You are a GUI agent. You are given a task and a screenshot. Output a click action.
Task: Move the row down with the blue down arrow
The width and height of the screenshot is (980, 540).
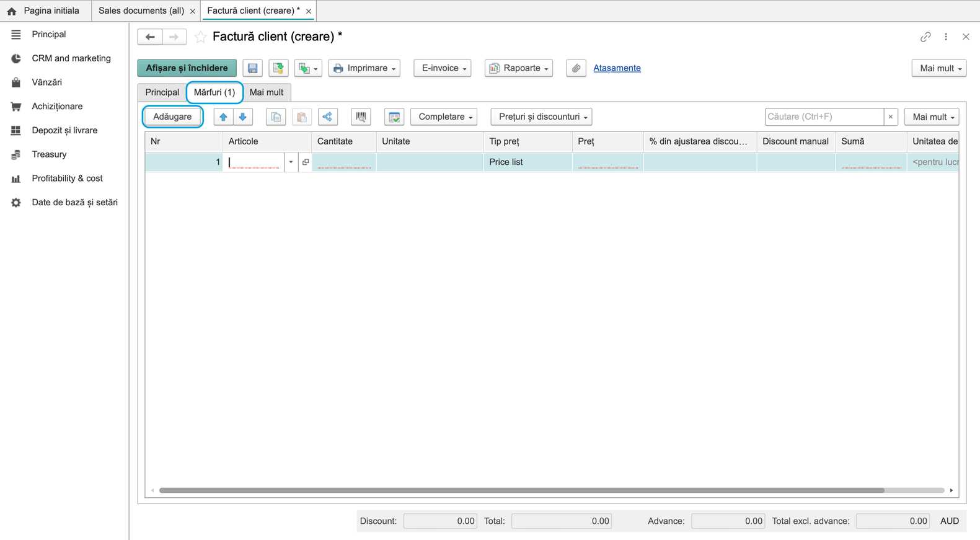[243, 117]
